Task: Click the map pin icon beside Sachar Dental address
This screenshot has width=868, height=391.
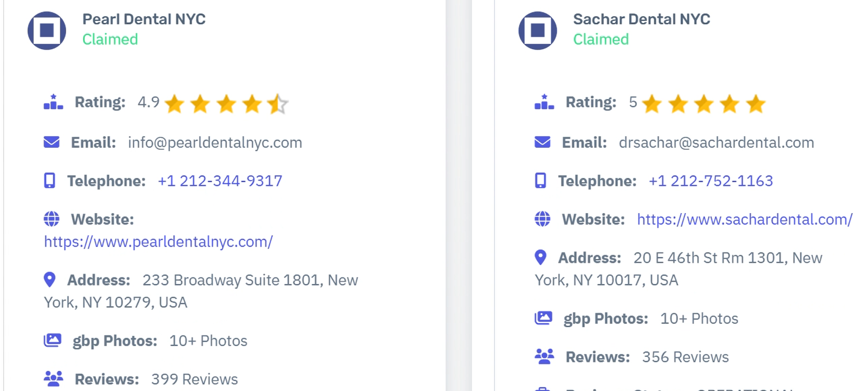Action: (540, 257)
